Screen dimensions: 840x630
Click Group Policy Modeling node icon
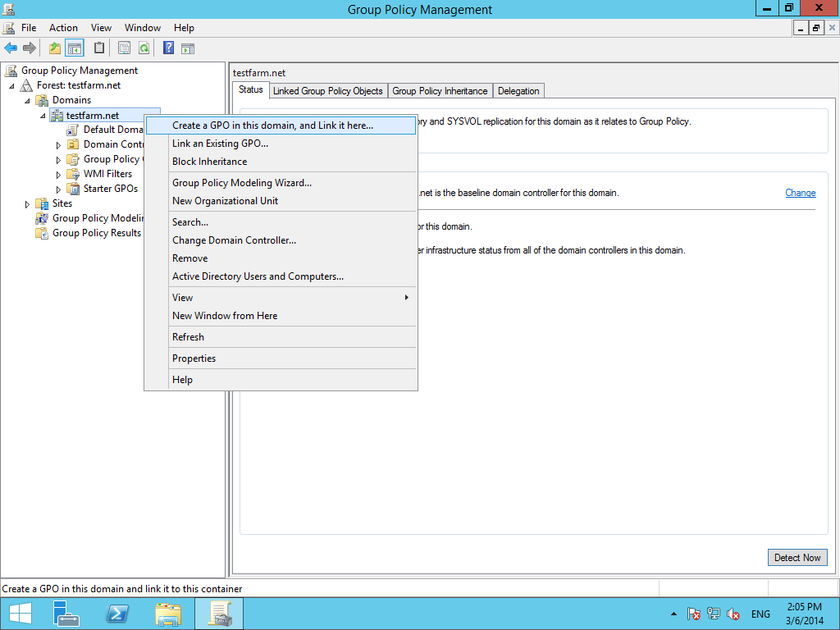point(42,218)
